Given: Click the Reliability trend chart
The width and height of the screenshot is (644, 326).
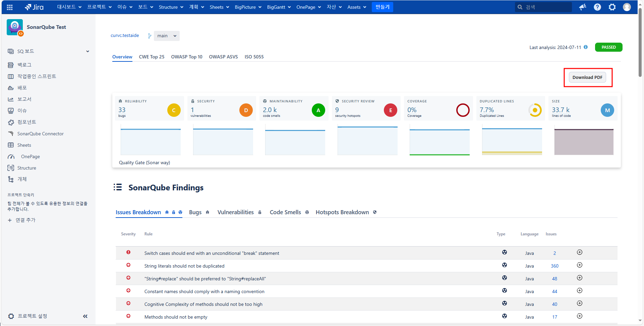Looking at the screenshot, I should point(151,140).
